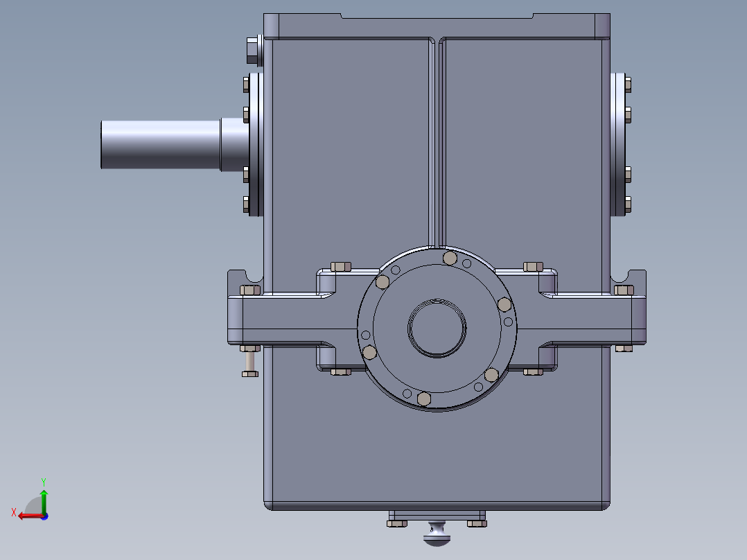This screenshot has width=747, height=560.
Task: Select the right side bearing end cover flange
Action: tap(618, 144)
